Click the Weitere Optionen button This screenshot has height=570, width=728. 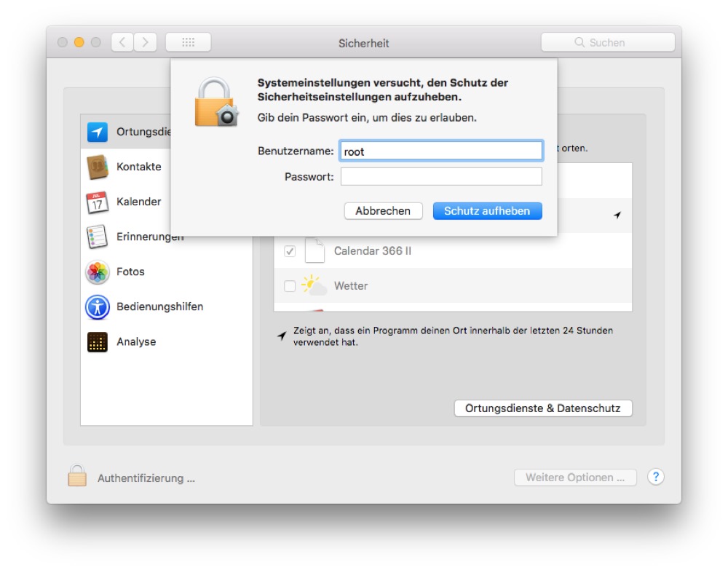coord(575,478)
